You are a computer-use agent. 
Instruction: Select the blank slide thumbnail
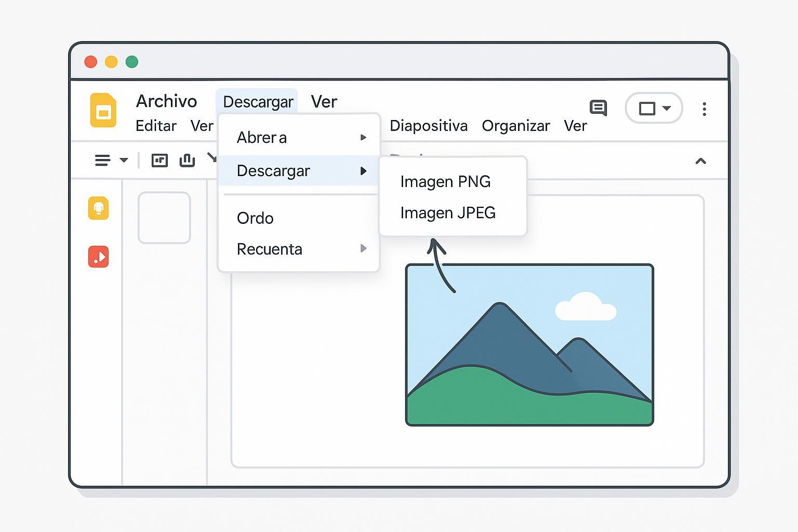[x=164, y=218]
